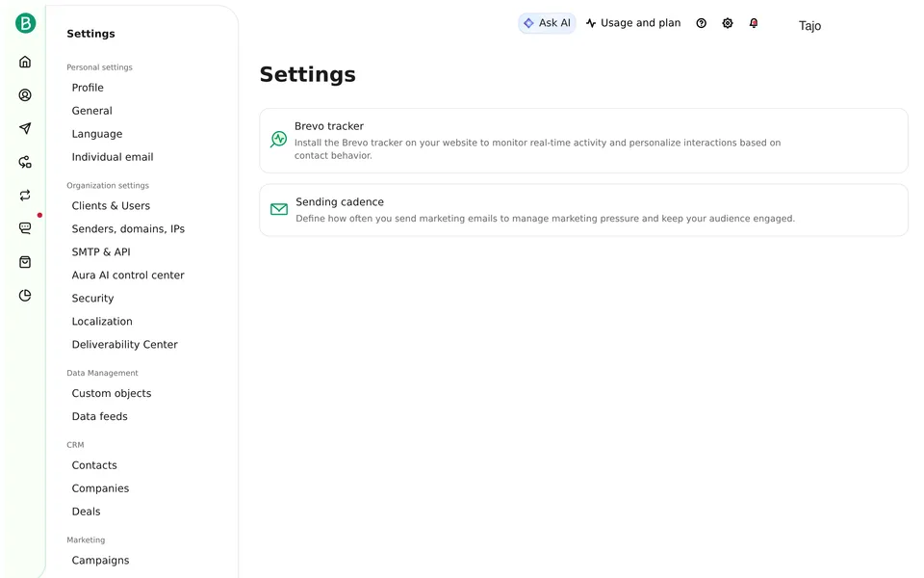Open the Tajo account menu

click(x=809, y=25)
